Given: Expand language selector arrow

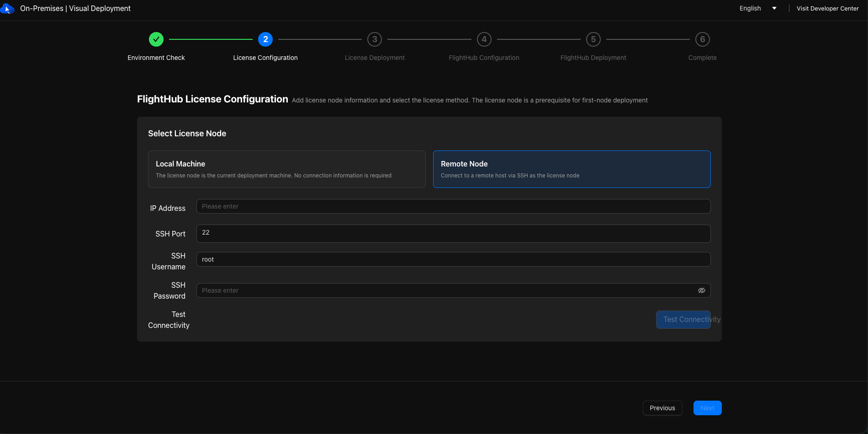Looking at the screenshot, I should (x=774, y=8).
